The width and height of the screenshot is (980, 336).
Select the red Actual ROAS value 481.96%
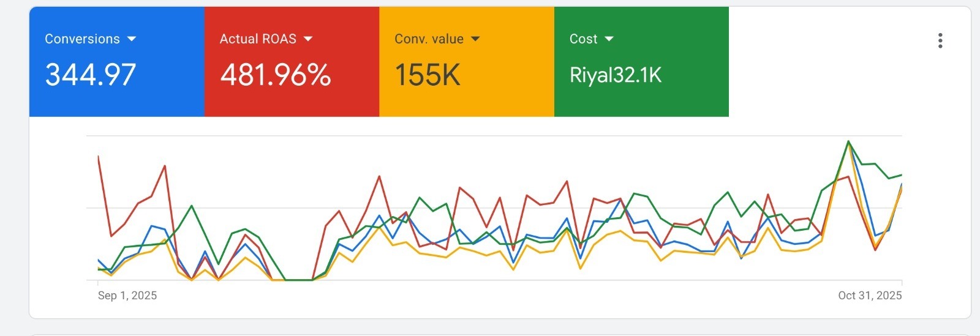click(276, 75)
